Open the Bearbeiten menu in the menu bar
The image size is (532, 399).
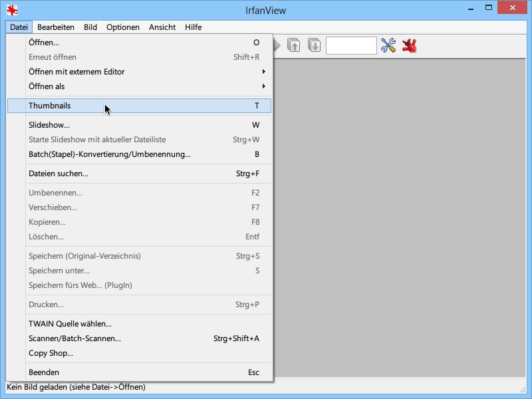point(56,27)
